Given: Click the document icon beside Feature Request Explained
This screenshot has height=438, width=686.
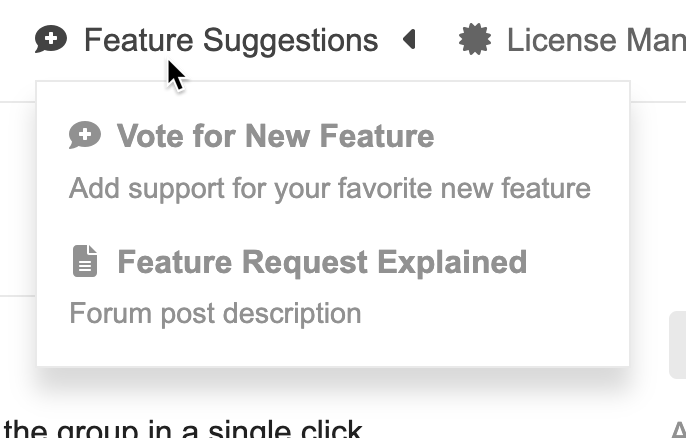Looking at the screenshot, I should [x=86, y=262].
